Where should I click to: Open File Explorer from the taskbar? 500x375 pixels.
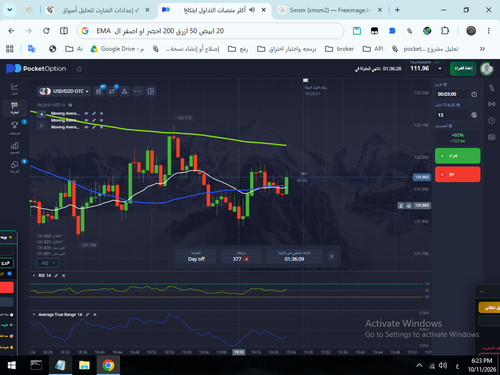84,365
